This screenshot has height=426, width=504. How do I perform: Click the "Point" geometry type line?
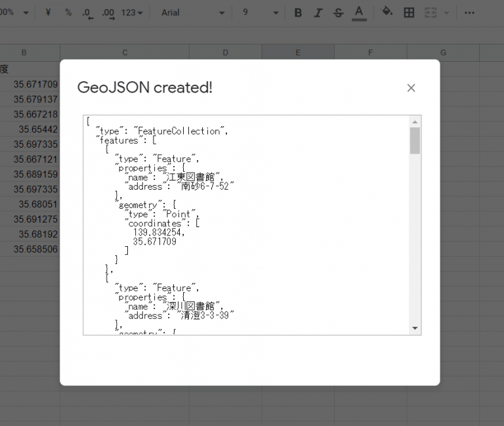pos(162,214)
